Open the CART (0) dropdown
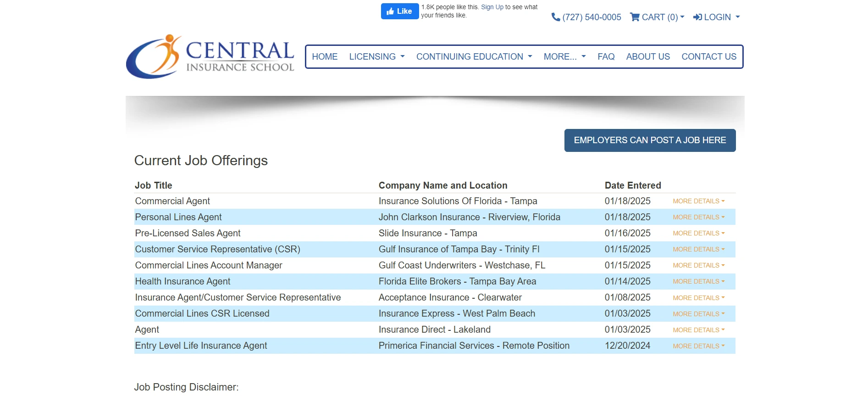The image size is (868, 396). click(658, 17)
